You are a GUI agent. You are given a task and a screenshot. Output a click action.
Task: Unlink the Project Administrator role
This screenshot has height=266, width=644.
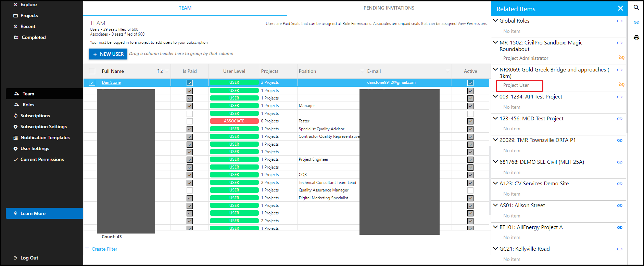[621, 58]
